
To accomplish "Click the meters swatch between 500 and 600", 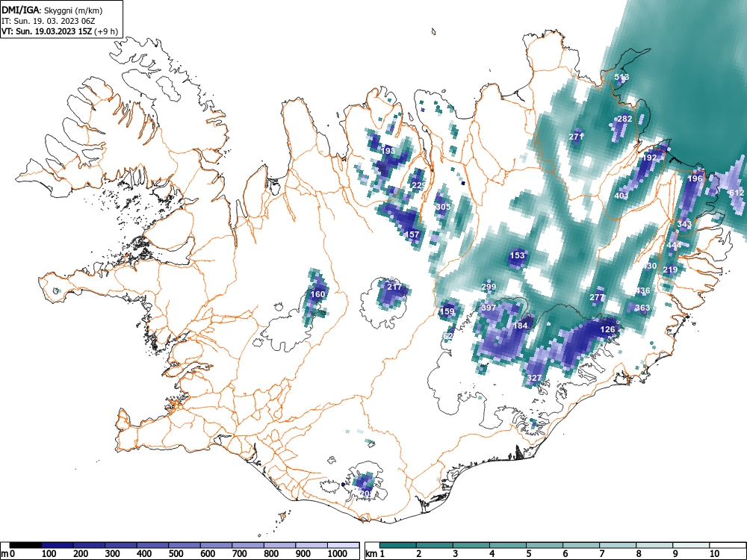I will pos(185,545).
